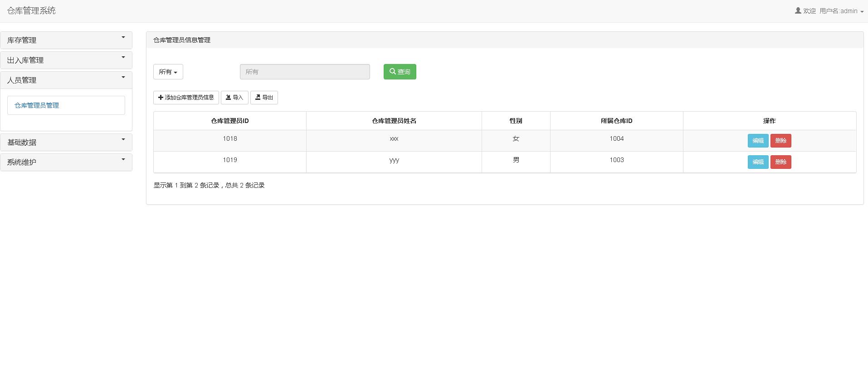The width and height of the screenshot is (868, 389).
Task: Click the 所属仓库ID column header
Action: (x=616, y=121)
